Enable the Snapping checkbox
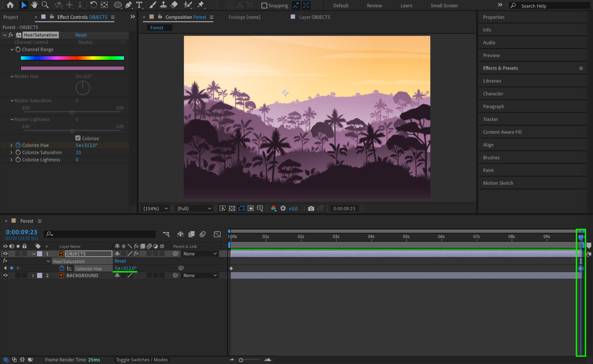This screenshot has height=364, width=593. click(x=264, y=6)
